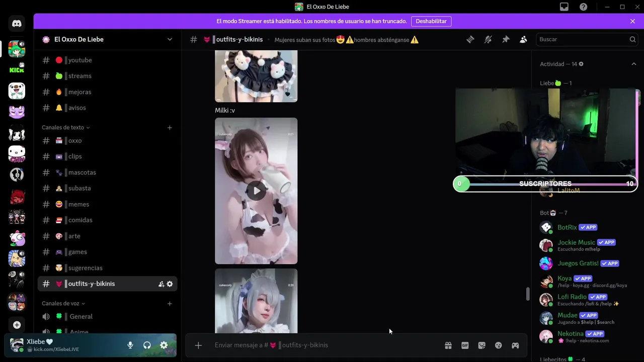Click the chat scrollbar thumb
Viewport: 644px width, 362px height.
(527, 294)
